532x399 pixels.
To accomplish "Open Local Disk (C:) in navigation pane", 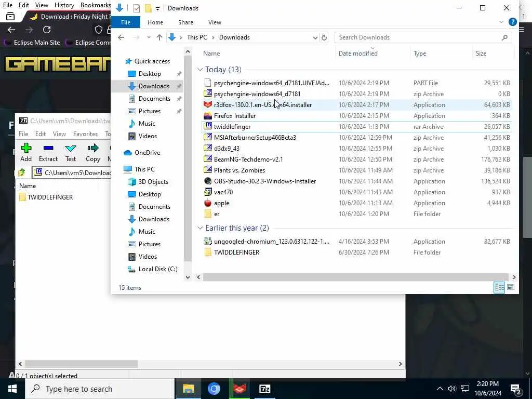I will pos(158,269).
